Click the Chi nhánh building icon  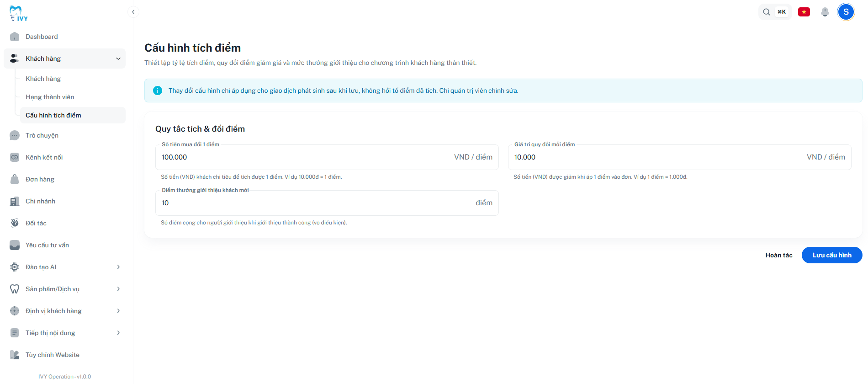[x=15, y=201]
